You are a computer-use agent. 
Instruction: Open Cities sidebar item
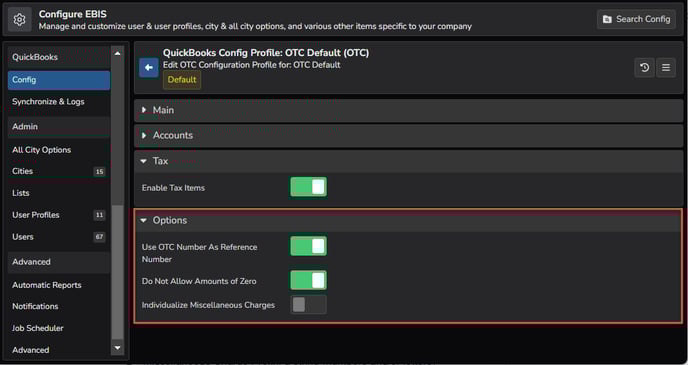click(59, 172)
